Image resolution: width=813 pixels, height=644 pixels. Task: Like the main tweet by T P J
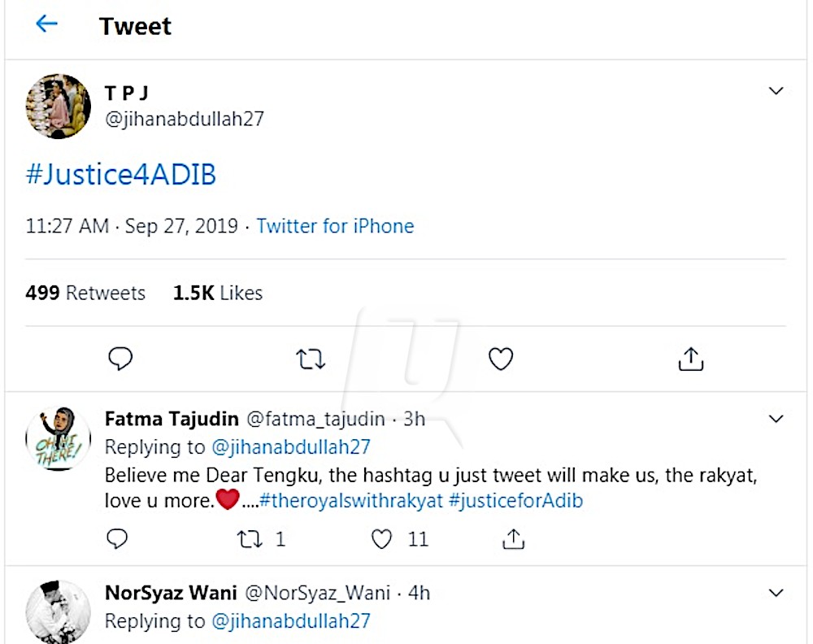(x=501, y=359)
